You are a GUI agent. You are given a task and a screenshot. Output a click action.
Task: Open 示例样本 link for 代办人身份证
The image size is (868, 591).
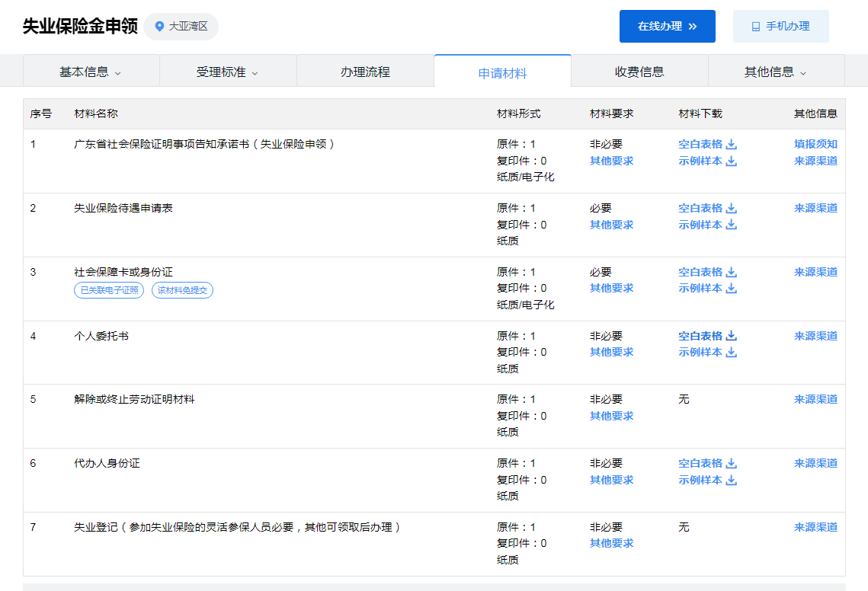[x=700, y=480]
